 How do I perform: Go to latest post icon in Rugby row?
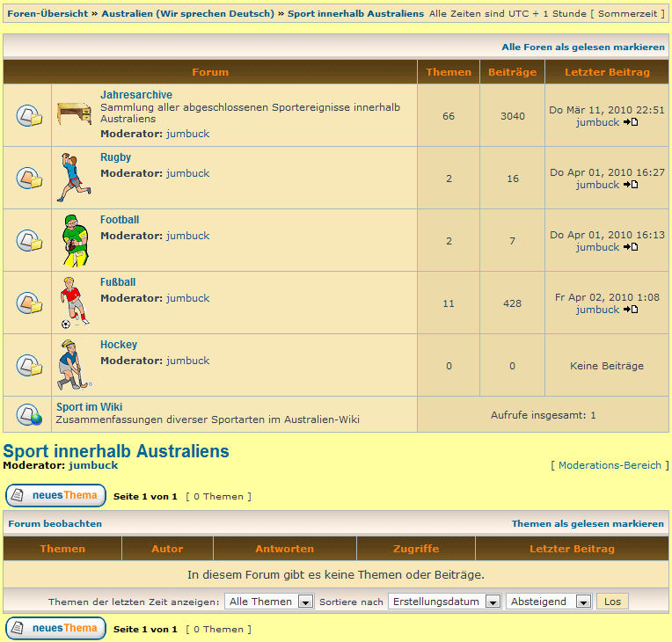(631, 185)
